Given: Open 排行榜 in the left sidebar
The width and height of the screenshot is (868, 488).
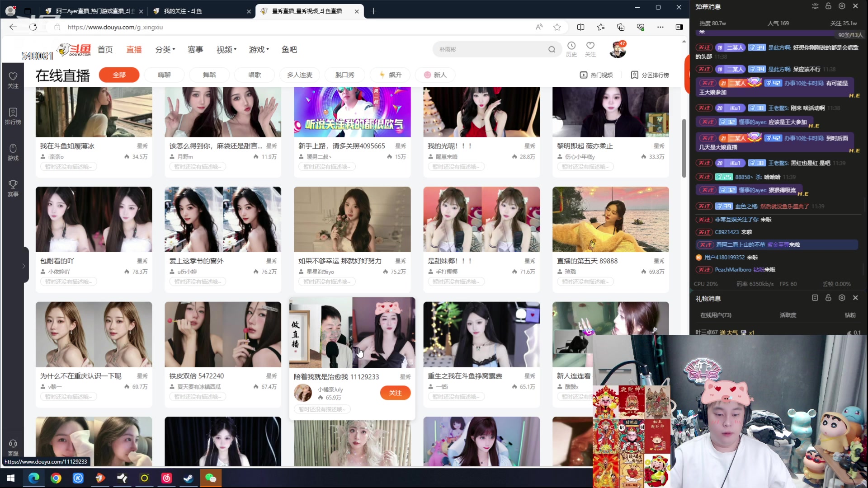Looking at the screenshot, I should [13, 117].
